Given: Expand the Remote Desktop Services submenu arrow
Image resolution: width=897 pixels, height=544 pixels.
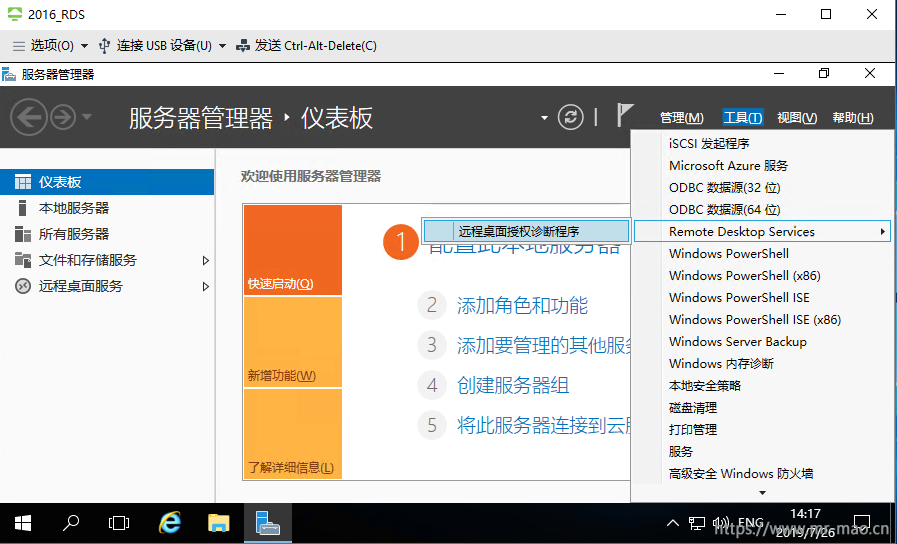Looking at the screenshot, I should click(x=883, y=232).
